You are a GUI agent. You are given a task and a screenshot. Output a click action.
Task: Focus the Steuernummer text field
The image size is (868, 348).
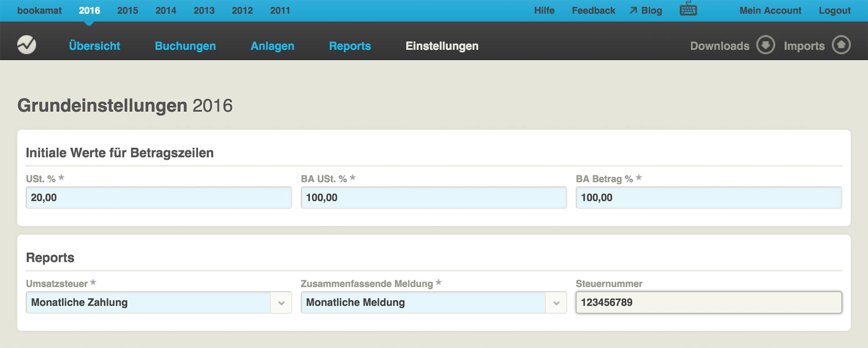(708, 302)
